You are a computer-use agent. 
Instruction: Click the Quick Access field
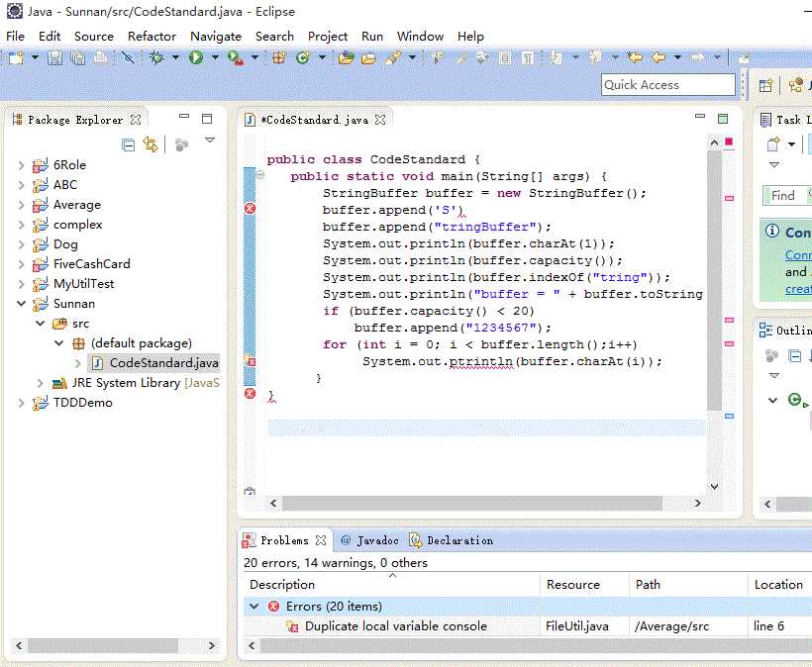(x=668, y=85)
